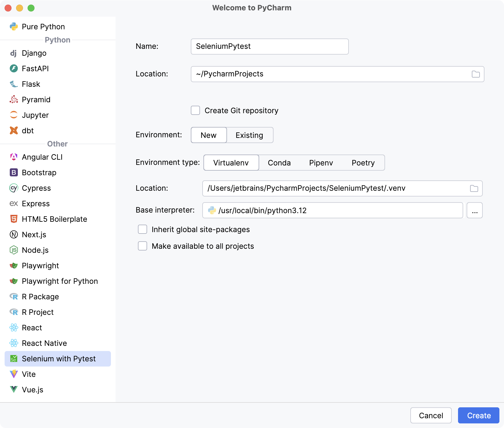The height and width of the screenshot is (428, 504).
Task: Enable Make available to all projects
Action: tap(142, 246)
